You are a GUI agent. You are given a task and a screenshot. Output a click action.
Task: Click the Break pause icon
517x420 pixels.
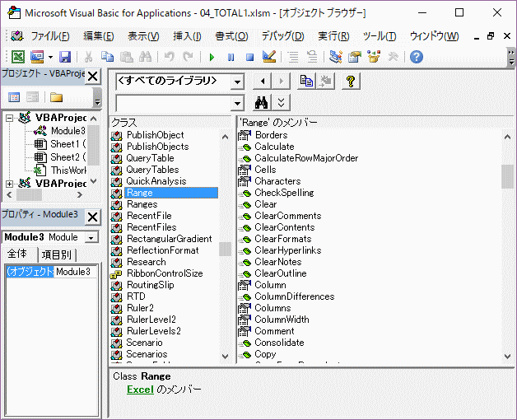coord(231,58)
